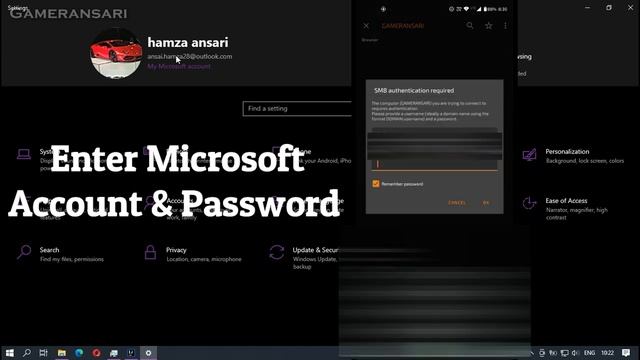Open the notification center icon

tap(626, 353)
